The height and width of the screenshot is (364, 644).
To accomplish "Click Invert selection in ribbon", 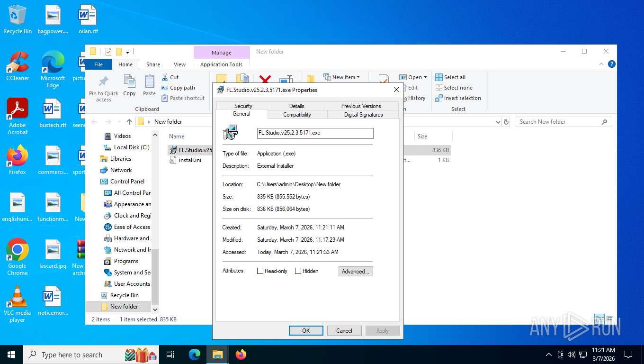I will (458, 98).
